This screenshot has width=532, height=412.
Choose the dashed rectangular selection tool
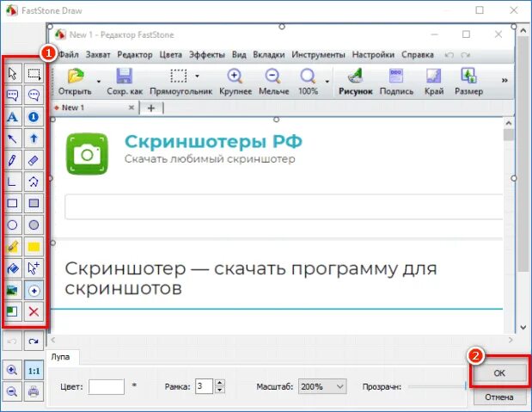[x=34, y=74]
